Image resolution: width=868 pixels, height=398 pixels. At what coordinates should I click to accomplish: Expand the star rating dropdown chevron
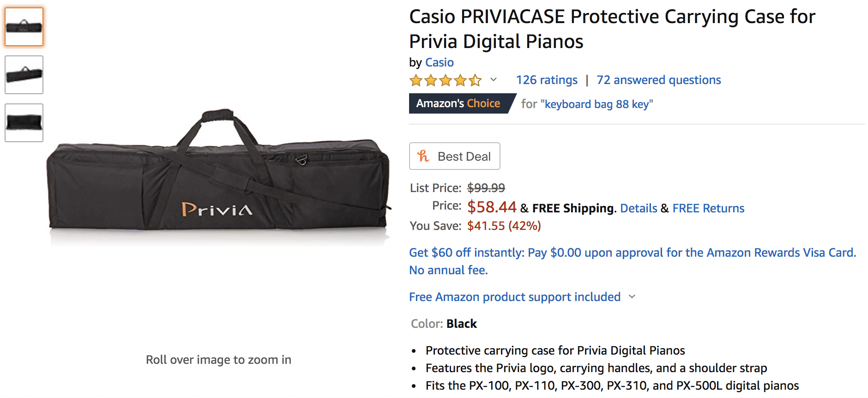coord(494,79)
